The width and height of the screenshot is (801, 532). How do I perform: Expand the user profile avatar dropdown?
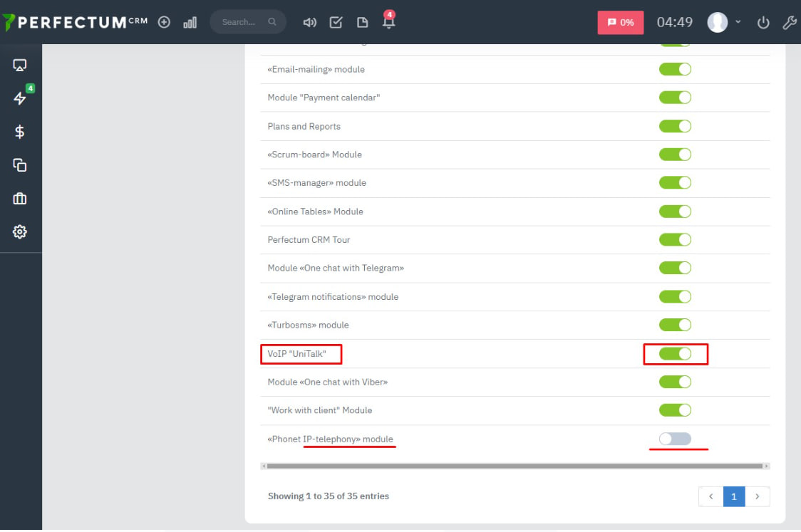tap(724, 22)
